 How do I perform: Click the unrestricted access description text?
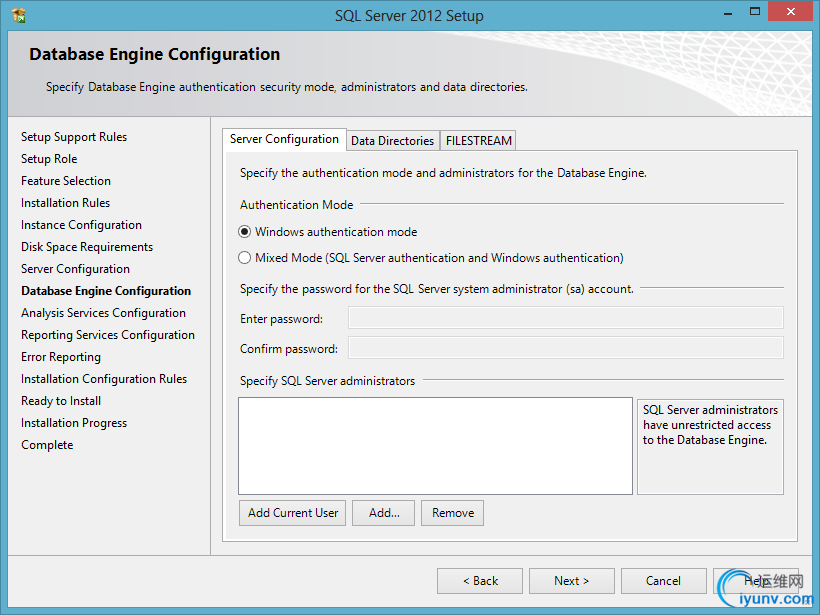click(710, 425)
